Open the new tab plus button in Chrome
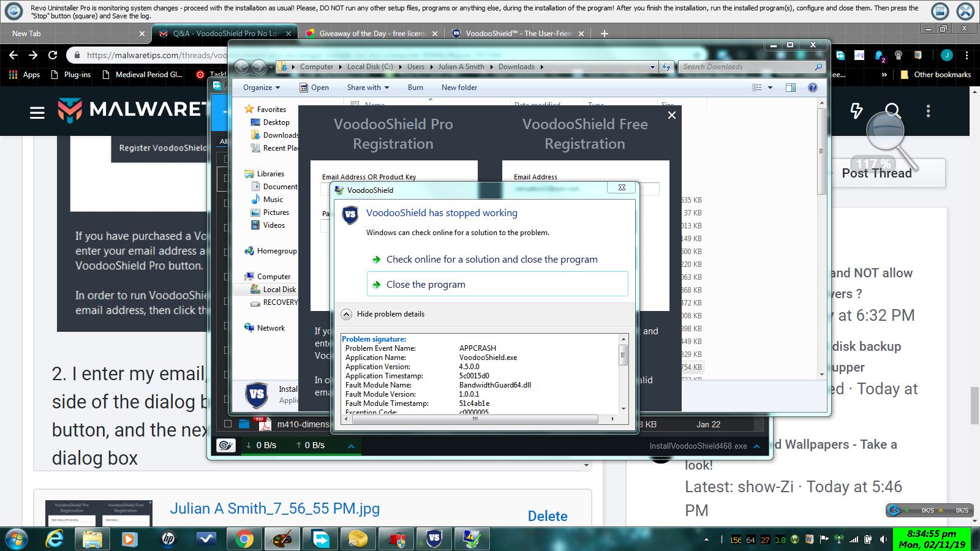980x551 pixels. 605,34
